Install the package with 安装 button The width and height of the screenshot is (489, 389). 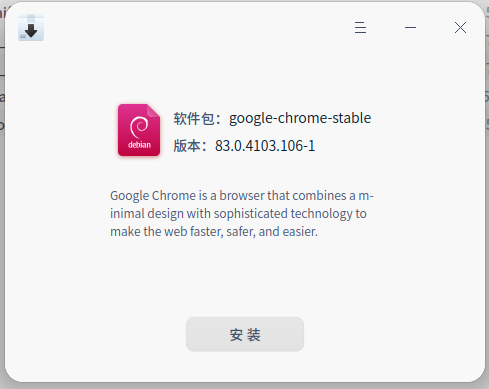(x=245, y=334)
